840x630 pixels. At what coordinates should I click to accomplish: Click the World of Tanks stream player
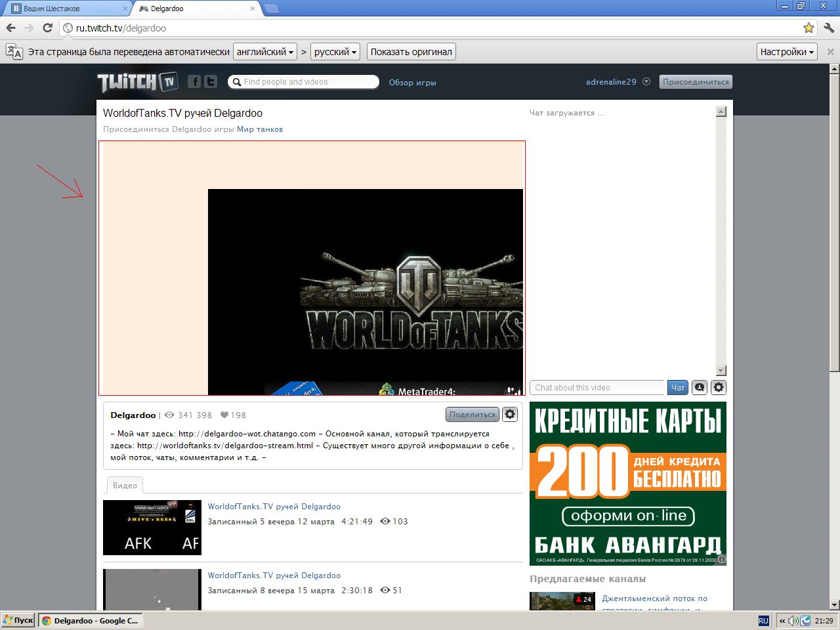[x=312, y=268]
